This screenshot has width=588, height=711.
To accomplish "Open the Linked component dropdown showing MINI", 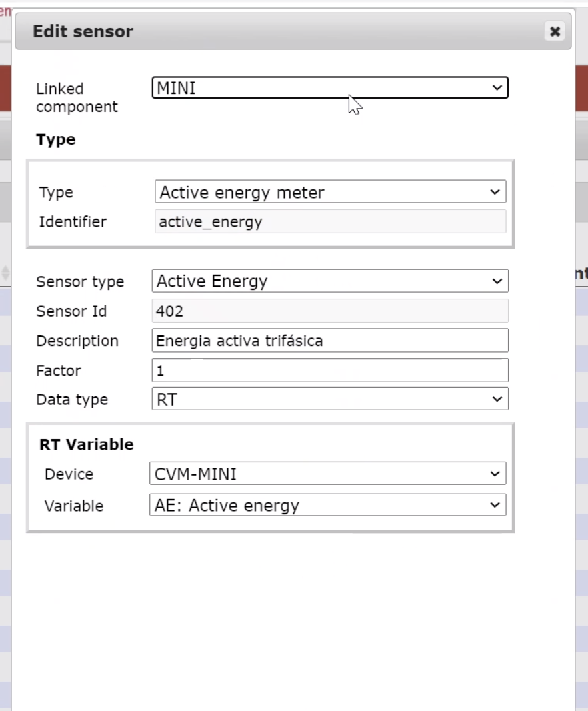I will pos(330,88).
